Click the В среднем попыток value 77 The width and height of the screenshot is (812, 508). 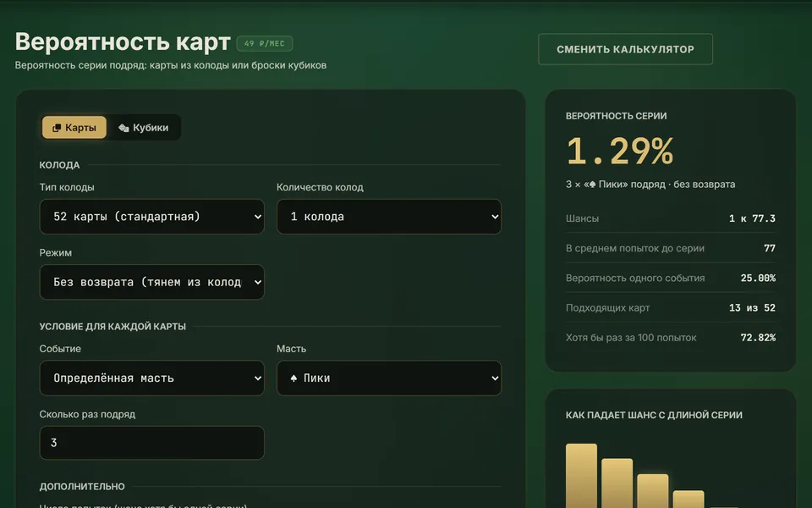[x=770, y=248]
